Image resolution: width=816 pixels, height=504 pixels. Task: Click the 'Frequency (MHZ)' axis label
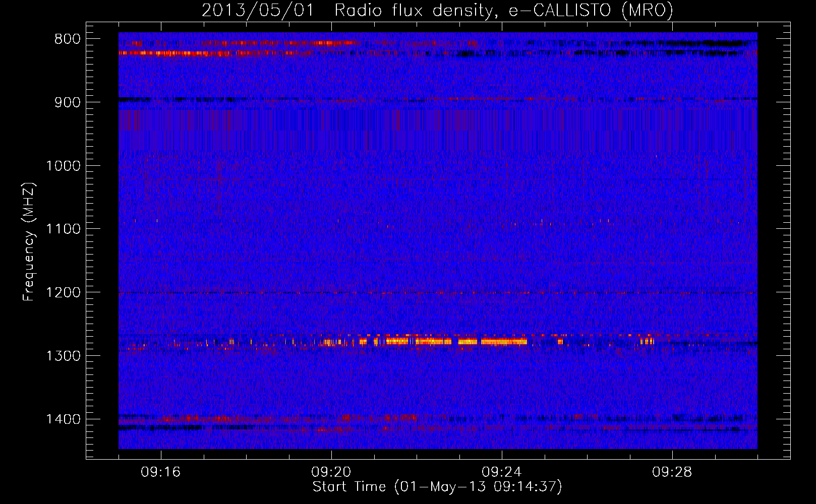29,242
